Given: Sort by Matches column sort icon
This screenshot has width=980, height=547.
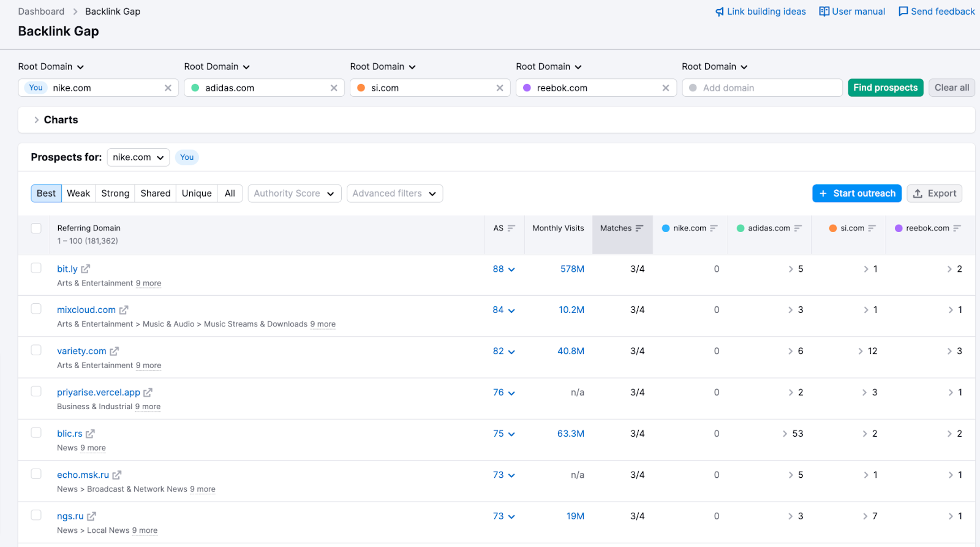Looking at the screenshot, I should pos(639,228).
